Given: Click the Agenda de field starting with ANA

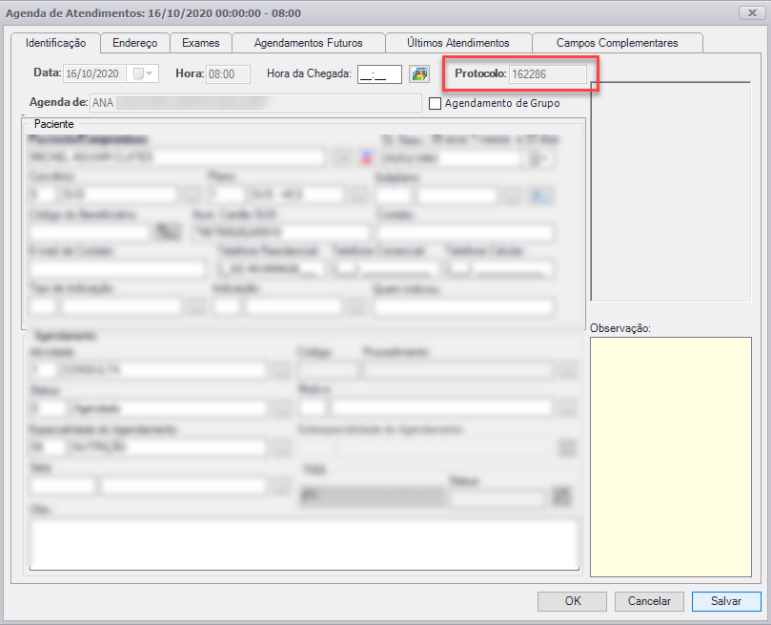Looking at the screenshot, I should tap(255, 103).
